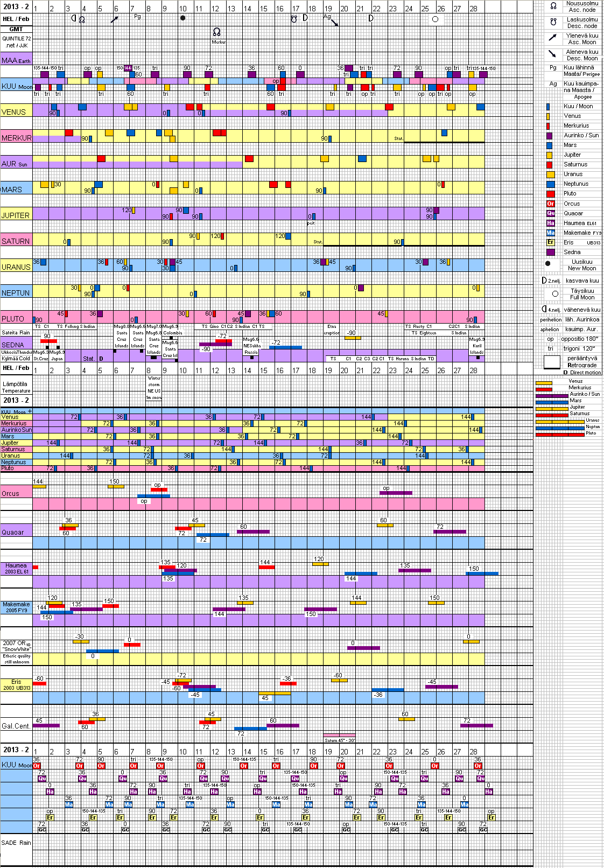Click the blue Makemake 'Ma' legend badge

coord(550,233)
